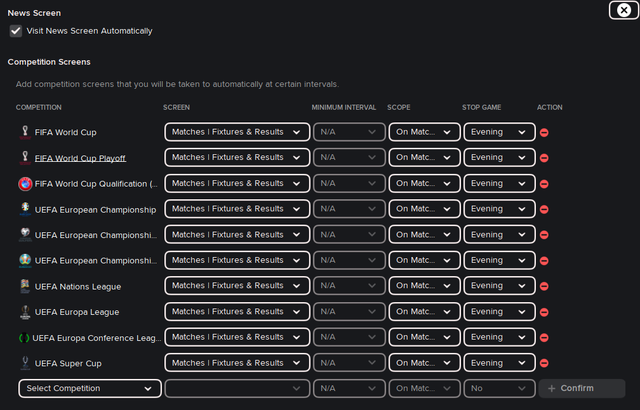Open Stop Game dropdown for UEFA Nations League
The width and height of the screenshot is (640, 410).
(x=499, y=286)
